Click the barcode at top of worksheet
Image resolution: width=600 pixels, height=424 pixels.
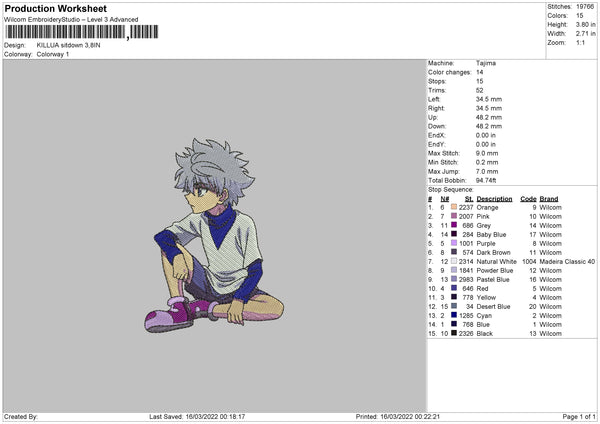coord(82,32)
